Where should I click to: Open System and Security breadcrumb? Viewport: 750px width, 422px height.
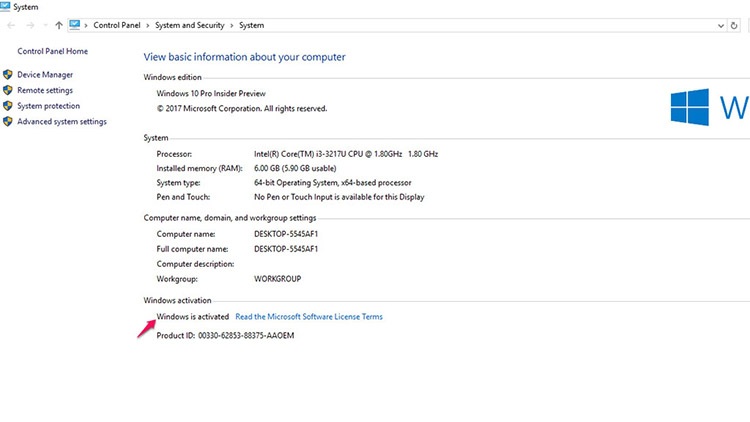click(189, 25)
